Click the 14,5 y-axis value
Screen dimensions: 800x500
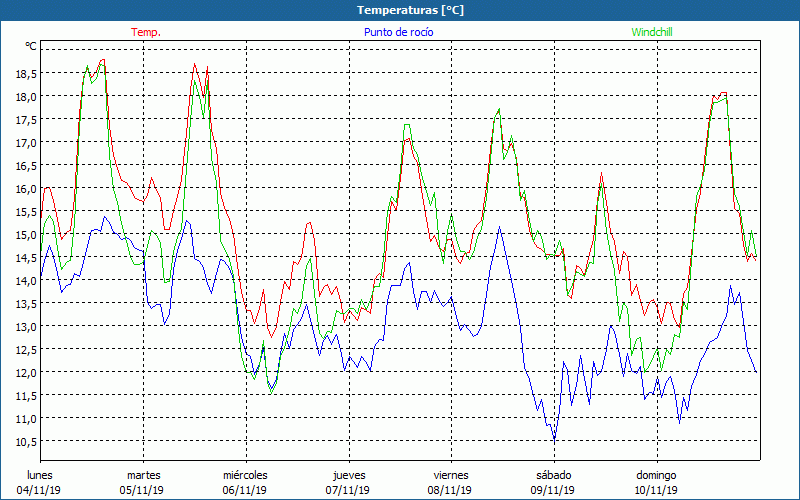[x=26, y=258]
